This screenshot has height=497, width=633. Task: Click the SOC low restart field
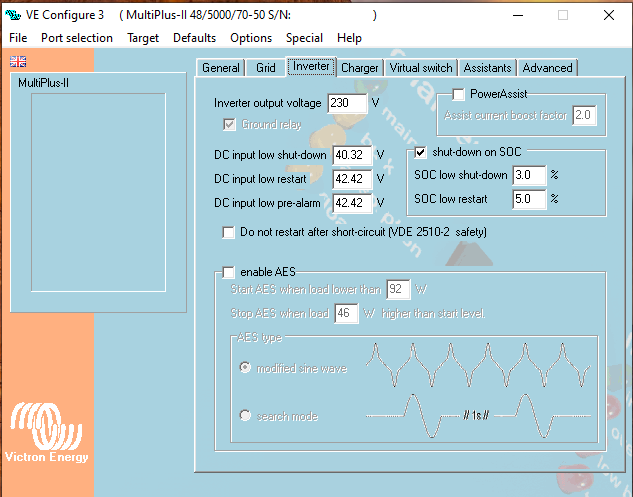pos(528,199)
